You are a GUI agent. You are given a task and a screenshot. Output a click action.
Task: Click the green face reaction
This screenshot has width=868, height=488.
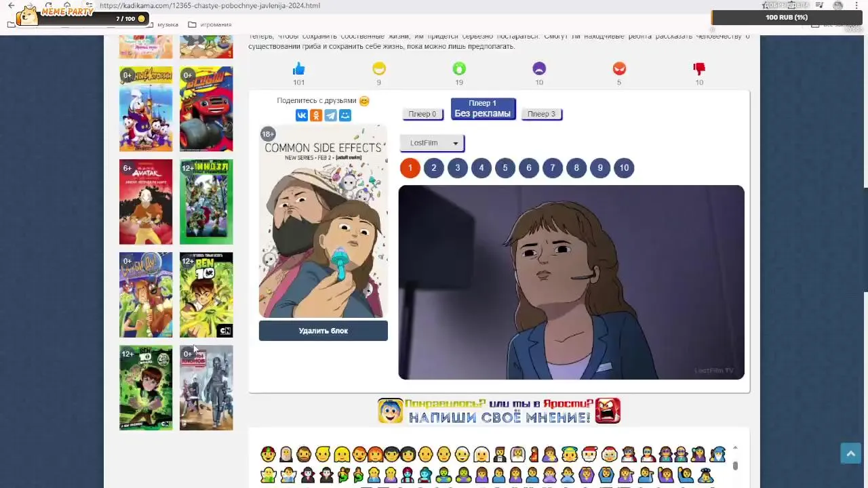pos(459,68)
